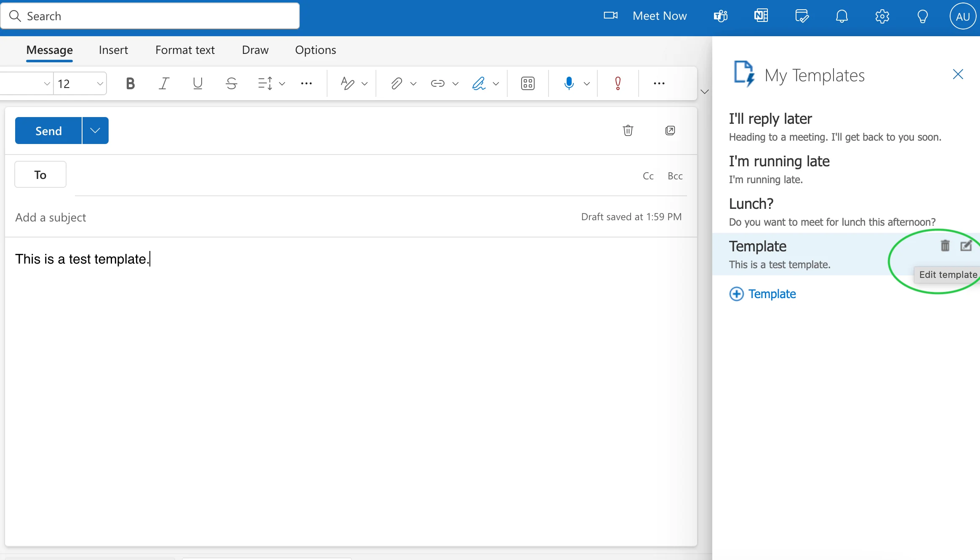Expand link dropdown arrow
This screenshot has width=980, height=560.
coord(455,83)
